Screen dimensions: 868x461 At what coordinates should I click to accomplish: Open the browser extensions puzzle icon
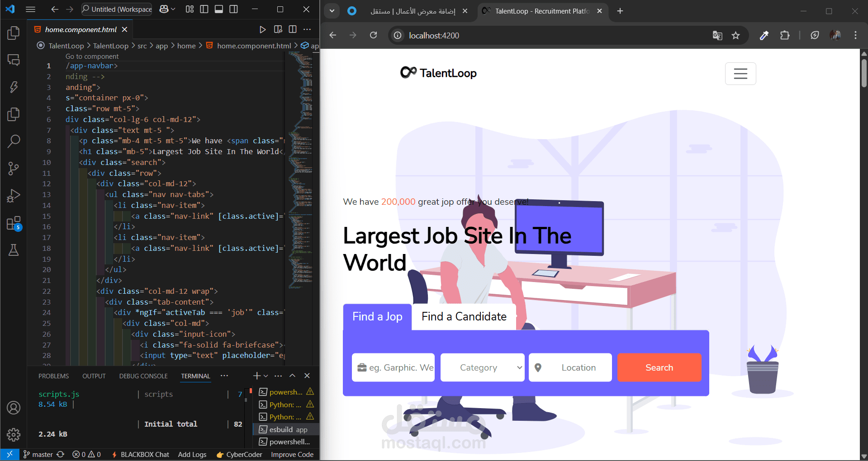tap(785, 35)
